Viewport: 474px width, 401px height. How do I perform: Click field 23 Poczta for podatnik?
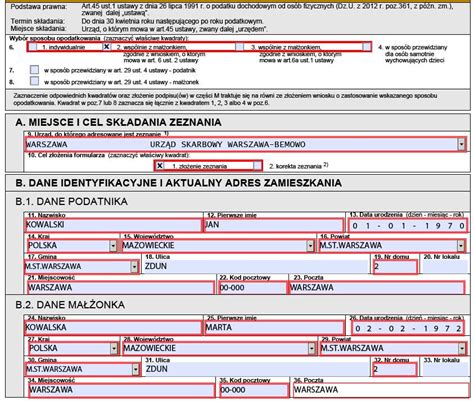(x=377, y=287)
